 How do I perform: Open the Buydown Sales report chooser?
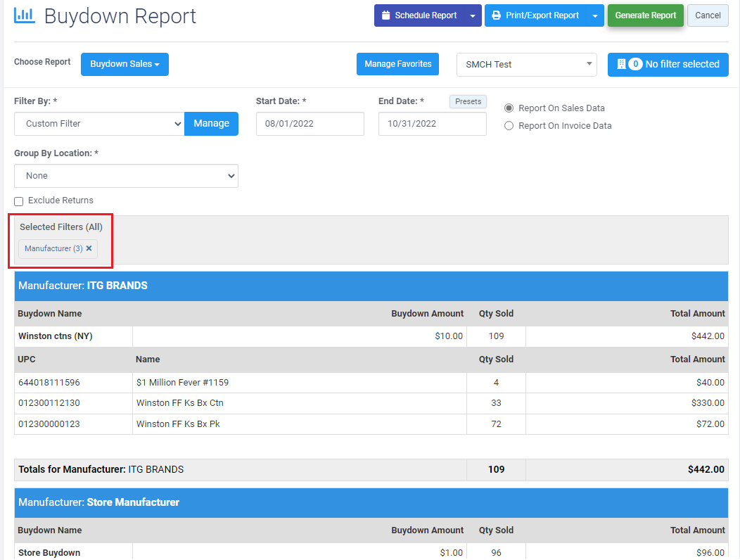(x=125, y=64)
